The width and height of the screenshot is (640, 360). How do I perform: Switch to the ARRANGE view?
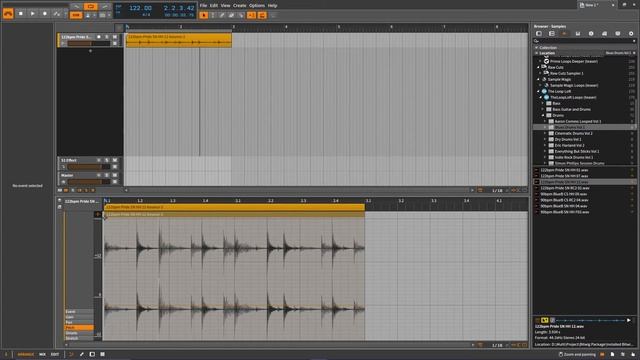[26, 354]
